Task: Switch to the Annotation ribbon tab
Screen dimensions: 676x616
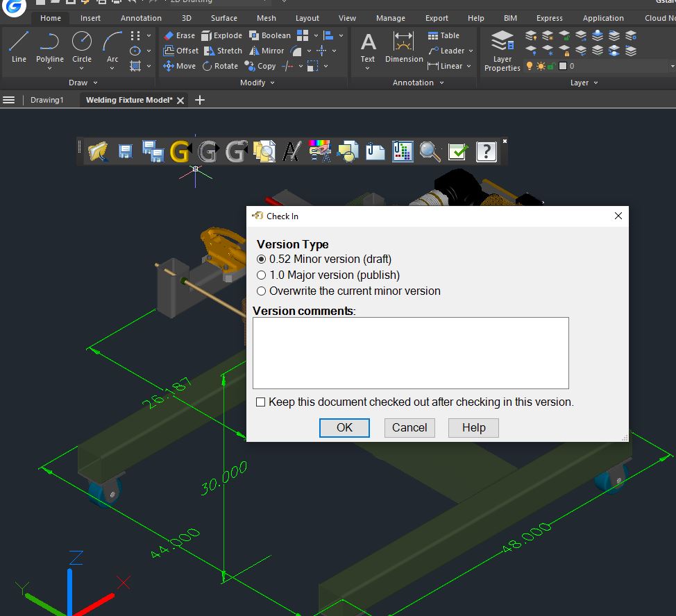Action: [x=141, y=18]
